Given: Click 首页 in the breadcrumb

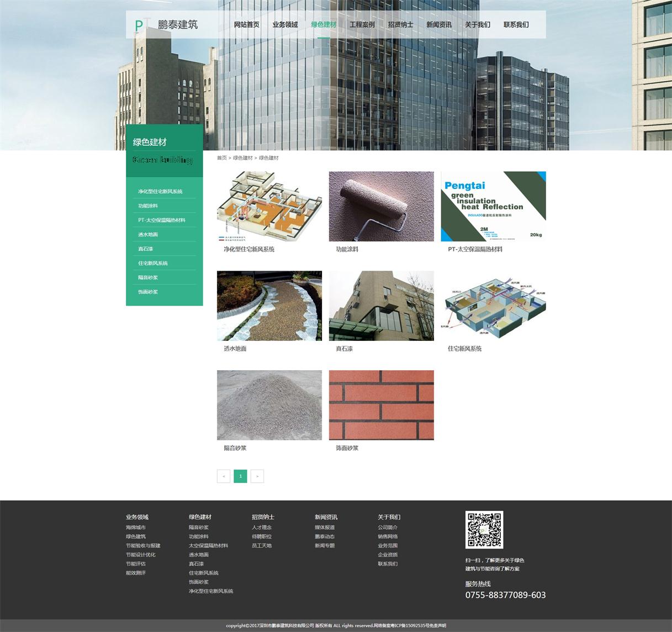Looking at the screenshot, I should (221, 158).
